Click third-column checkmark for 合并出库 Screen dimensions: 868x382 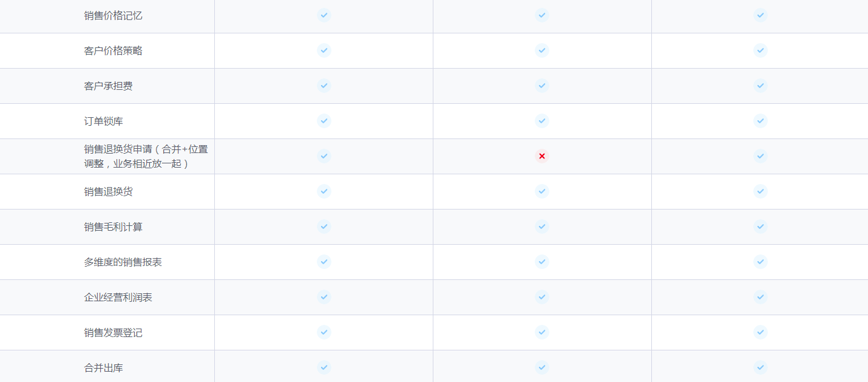761,367
